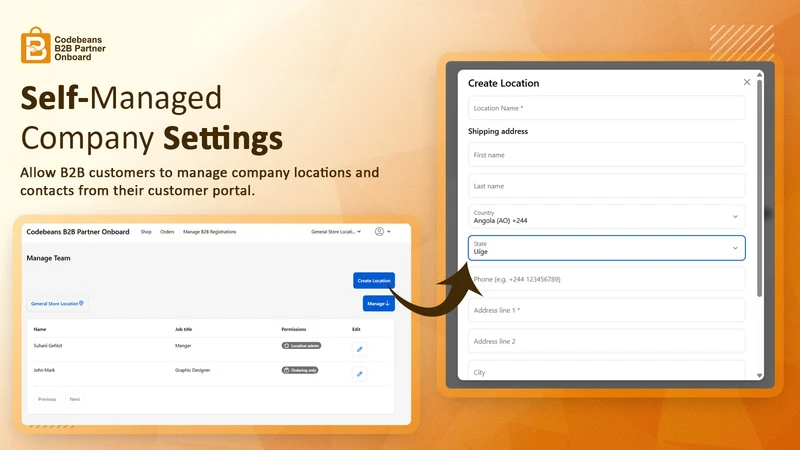This screenshot has width=800, height=450.
Task: Open the user account avatar icon
Action: tap(379, 232)
